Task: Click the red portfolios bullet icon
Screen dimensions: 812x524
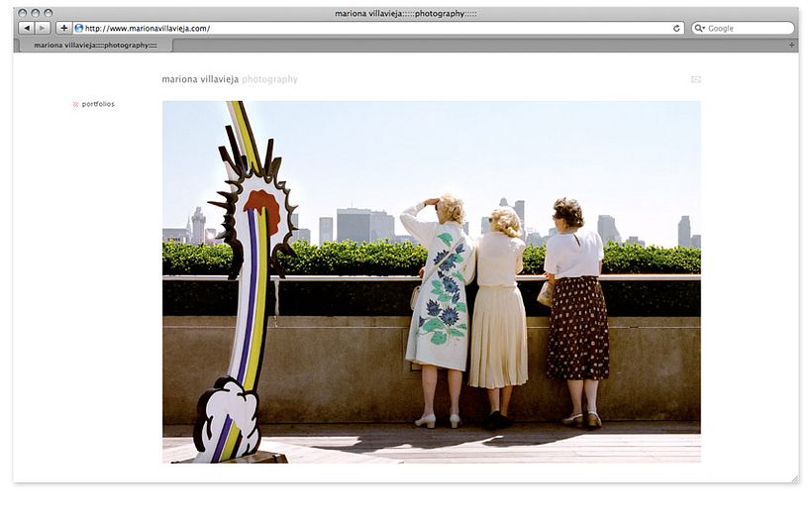Action: (x=75, y=104)
